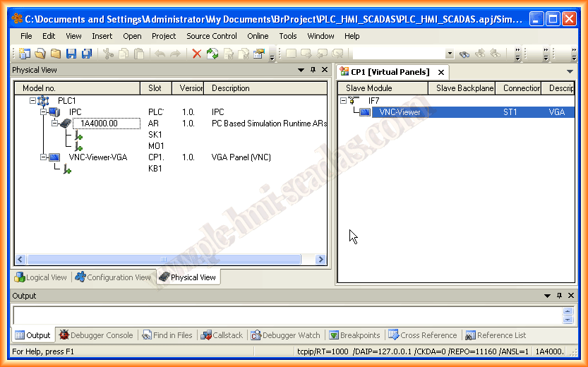Click the Cut scissors toolbar icon
The height and width of the screenshot is (367, 588).
pos(108,54)
